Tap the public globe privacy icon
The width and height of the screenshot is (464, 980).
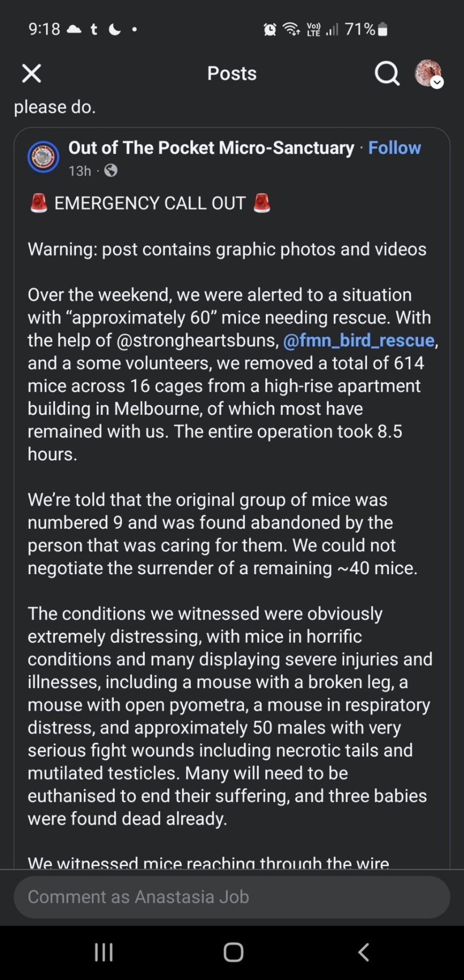coord(111,170)
